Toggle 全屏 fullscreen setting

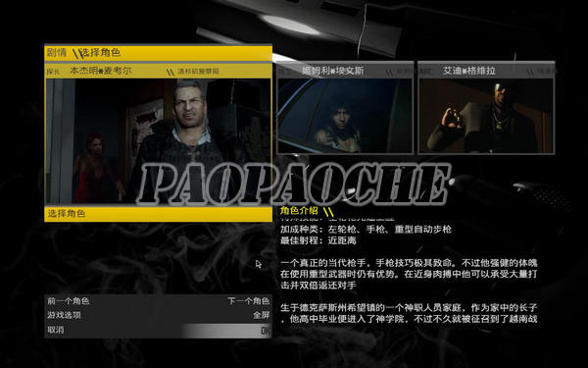pyautogui.click(x=262, y=315)
